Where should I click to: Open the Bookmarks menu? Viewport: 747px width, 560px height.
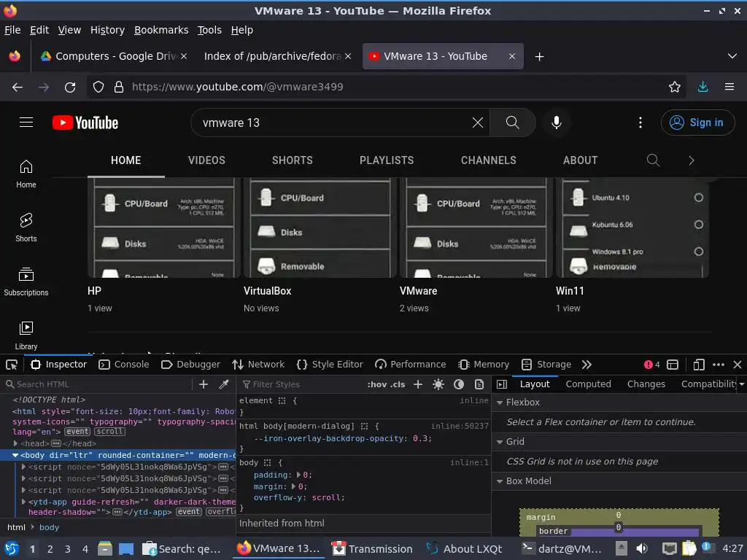click(161, 30)
